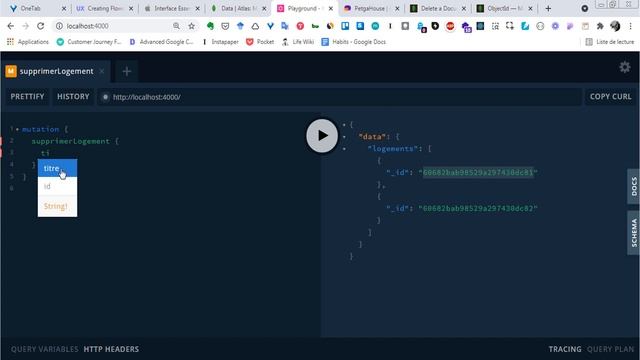Select the supprimerLogement tab

56,71
